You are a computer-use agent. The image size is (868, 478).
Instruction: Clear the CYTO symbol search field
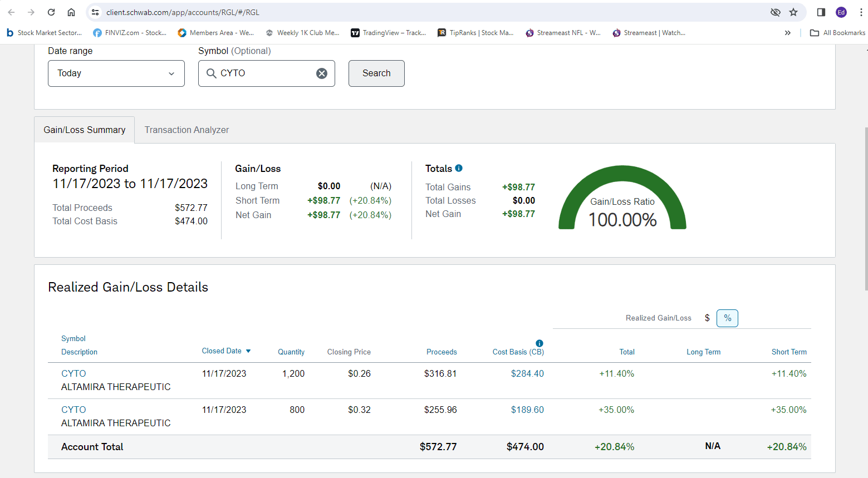(322, 73)
